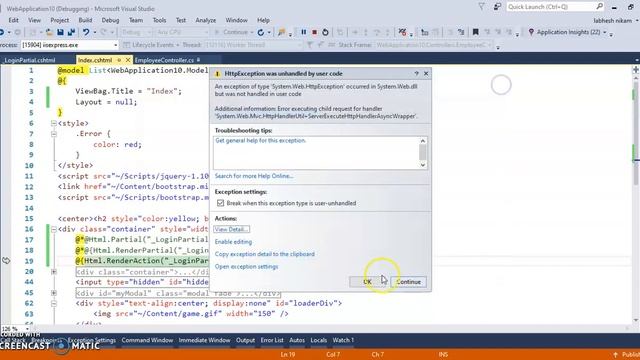Click the Refresh browser icon after Continue
This screenshot has height=360, width=640.
pyautogui.click(x=260, y=32)
